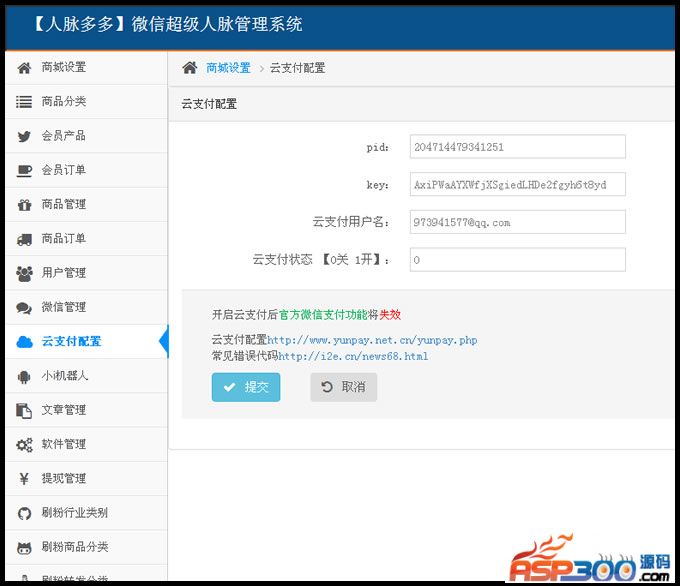Open 用户管理 section
The height and width of the screenshot is (586, 680).
point(87,273)
